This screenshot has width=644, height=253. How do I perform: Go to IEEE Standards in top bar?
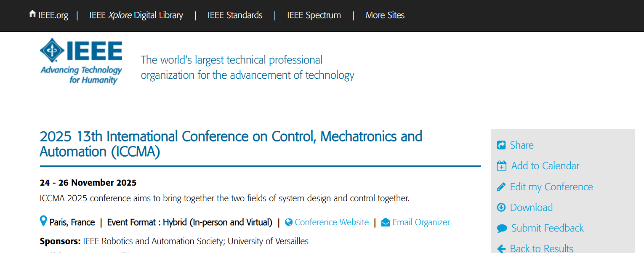click(235, 15)
